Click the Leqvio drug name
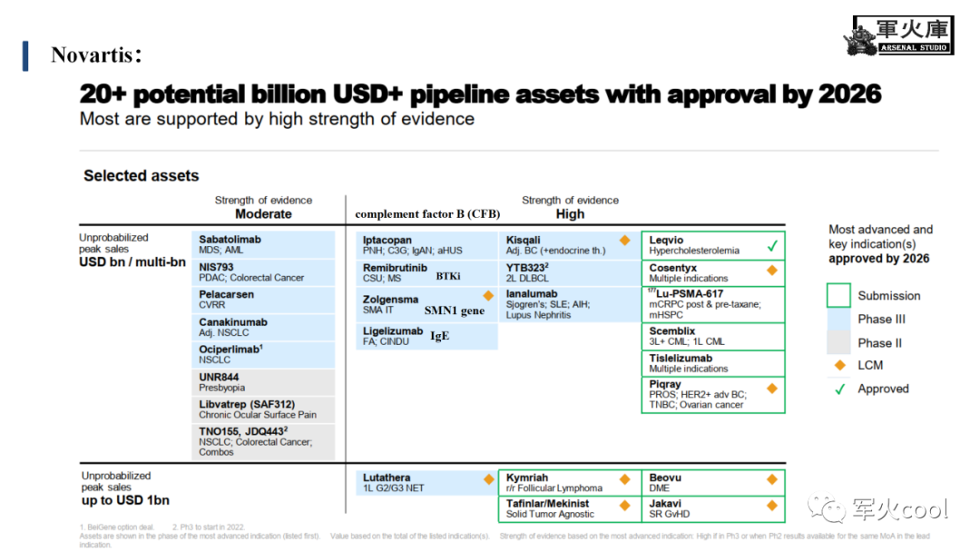Screen dimensions: 980x552 pyautogui.click(x=666, y=240)
